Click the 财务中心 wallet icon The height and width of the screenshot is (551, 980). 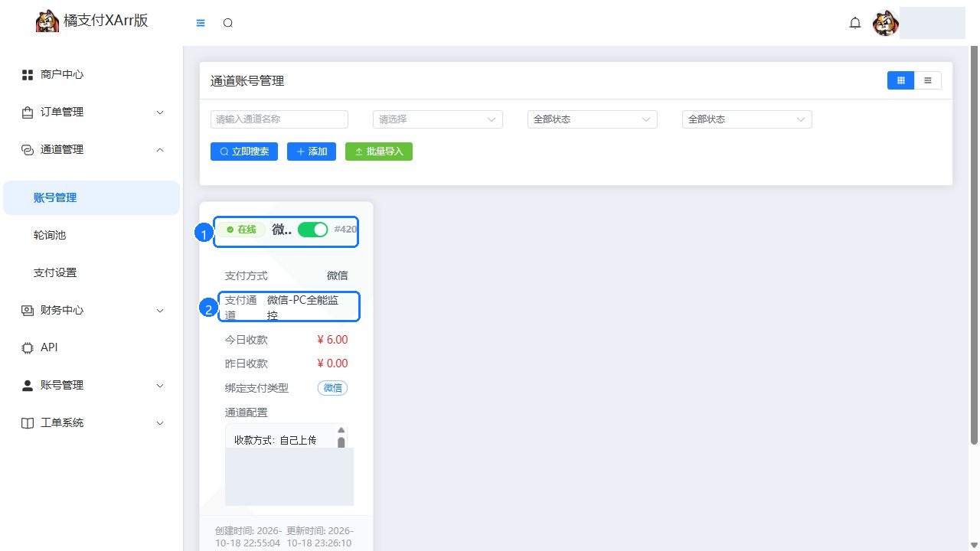coord(28,311)
